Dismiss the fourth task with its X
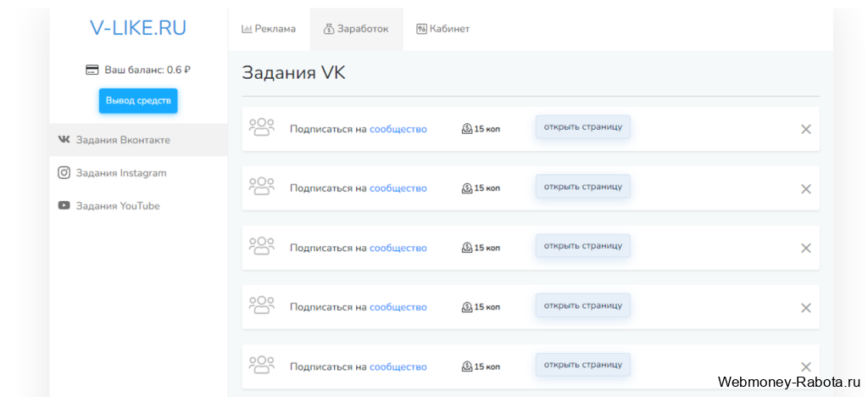868x397 pixels. point(806,308)
